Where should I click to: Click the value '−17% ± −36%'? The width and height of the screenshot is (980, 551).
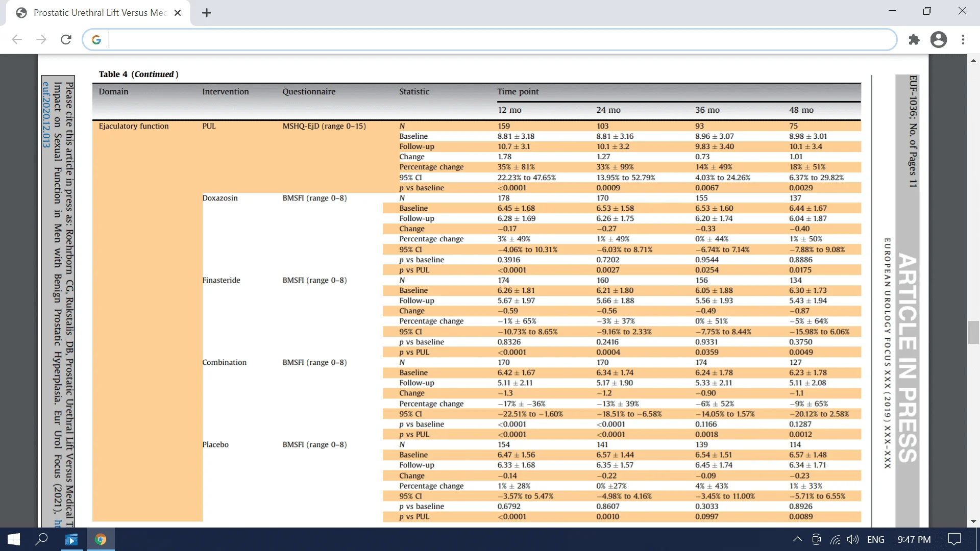coord(521,404)
